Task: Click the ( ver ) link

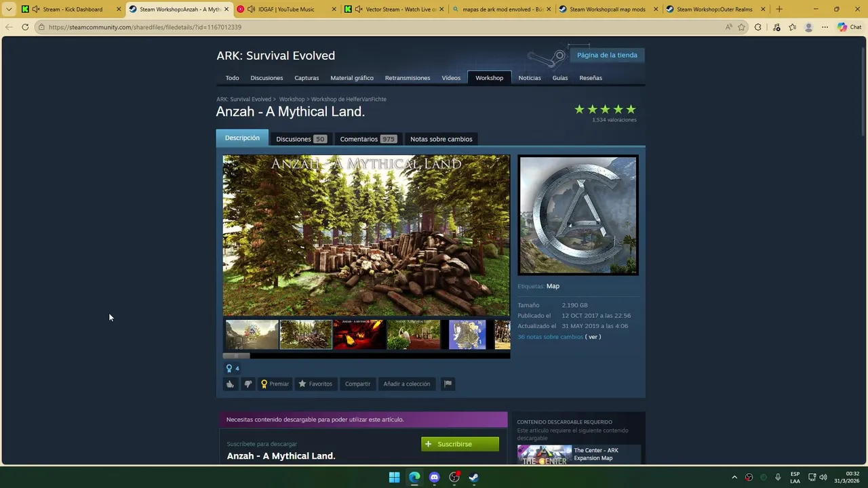Action: [593, 337]
